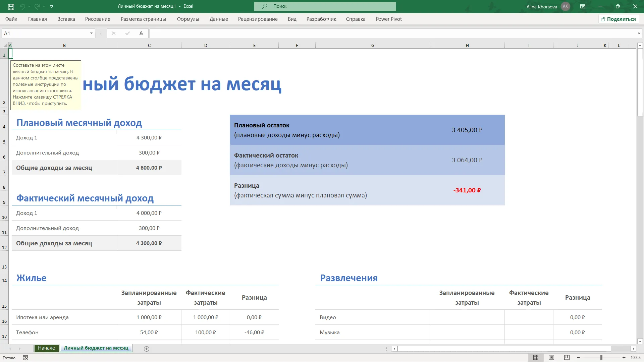Open Customize Quick Access Toolbar dropdown
The width and height of the screenshot is (644, 362).
tap(52, 6)
